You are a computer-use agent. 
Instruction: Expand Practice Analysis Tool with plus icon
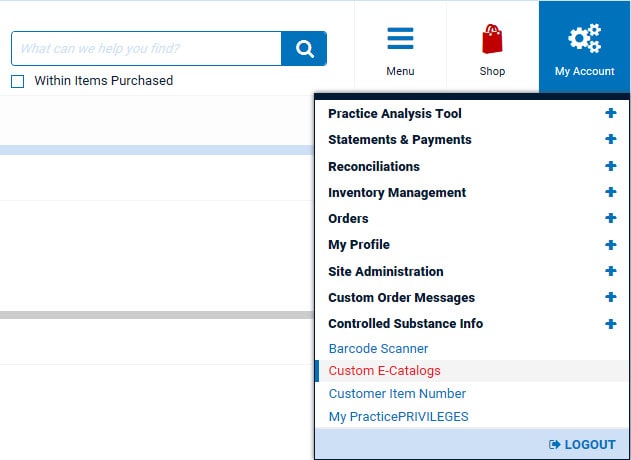point(610,114)
